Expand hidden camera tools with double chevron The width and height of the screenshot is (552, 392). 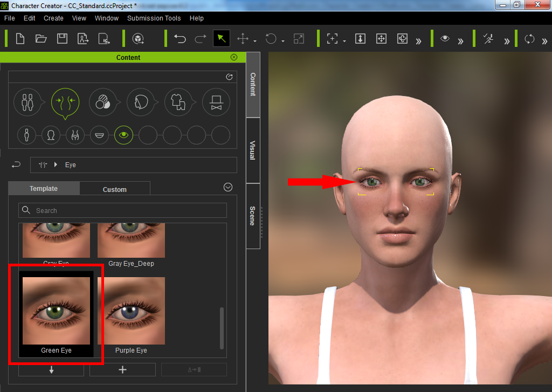418,40
